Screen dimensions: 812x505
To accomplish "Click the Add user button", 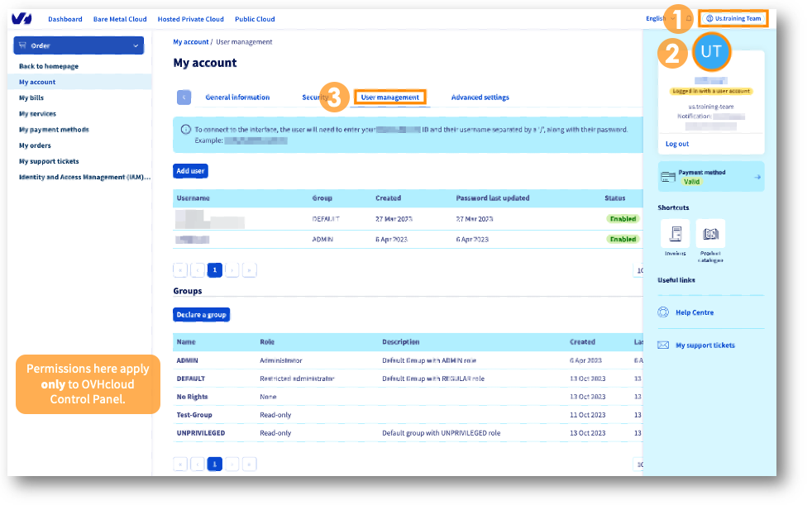I will (x=190, y=171).
